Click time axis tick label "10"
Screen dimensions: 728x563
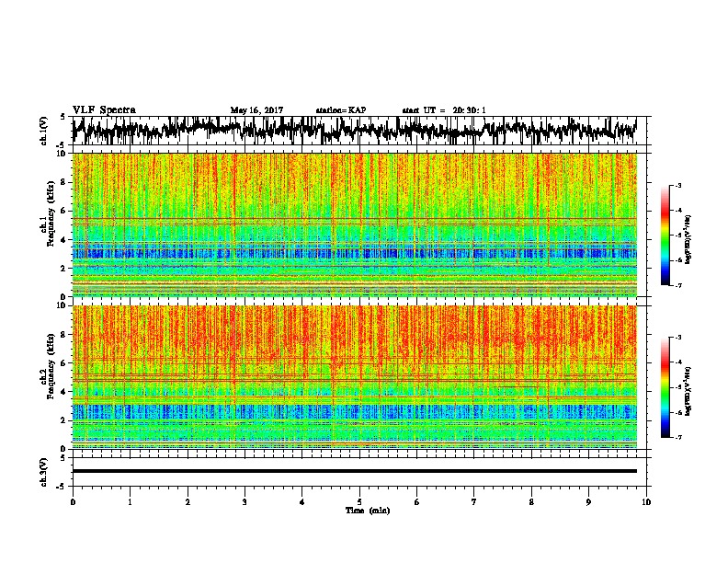[x=646, y=502]
